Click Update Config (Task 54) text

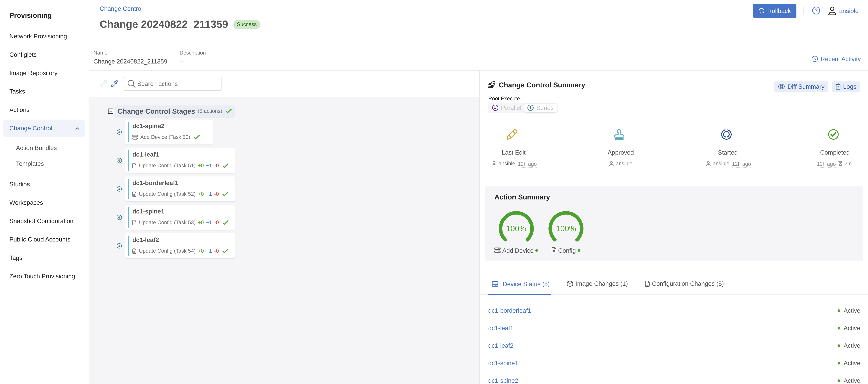pos(167,251)
